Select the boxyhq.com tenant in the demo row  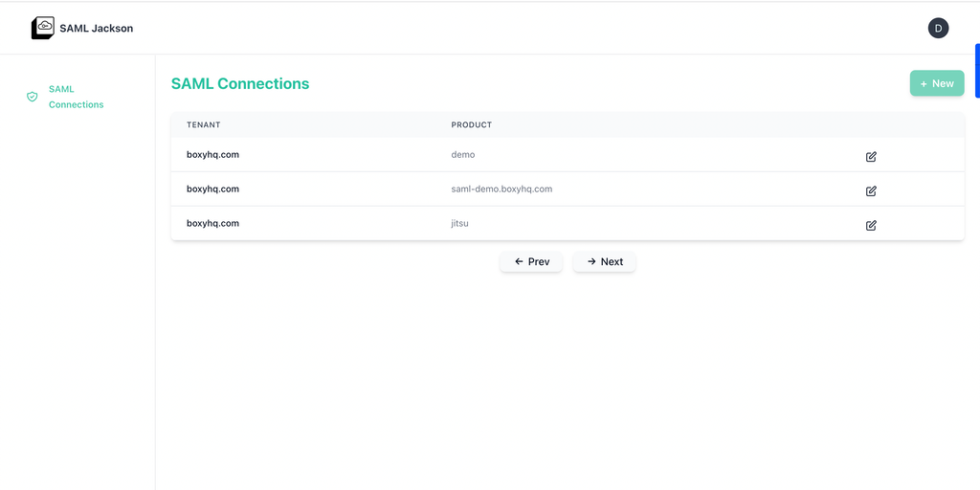point(212,154)
